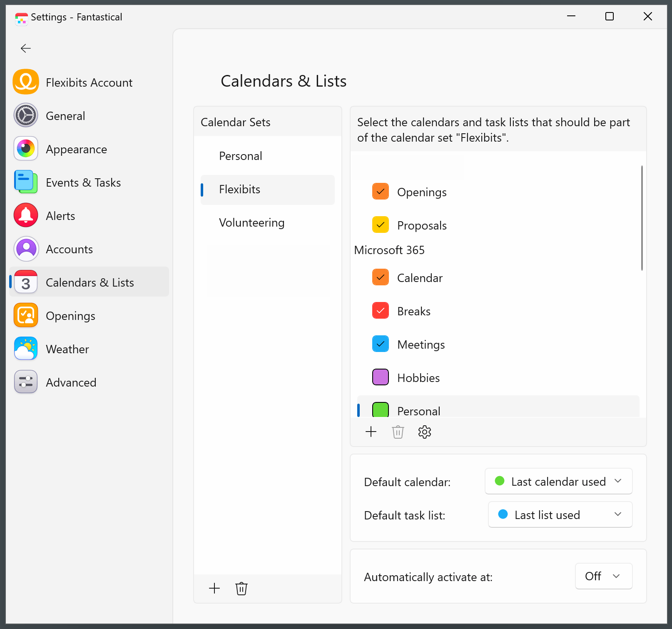Click the calendar list scrollbar

point(642,218)
